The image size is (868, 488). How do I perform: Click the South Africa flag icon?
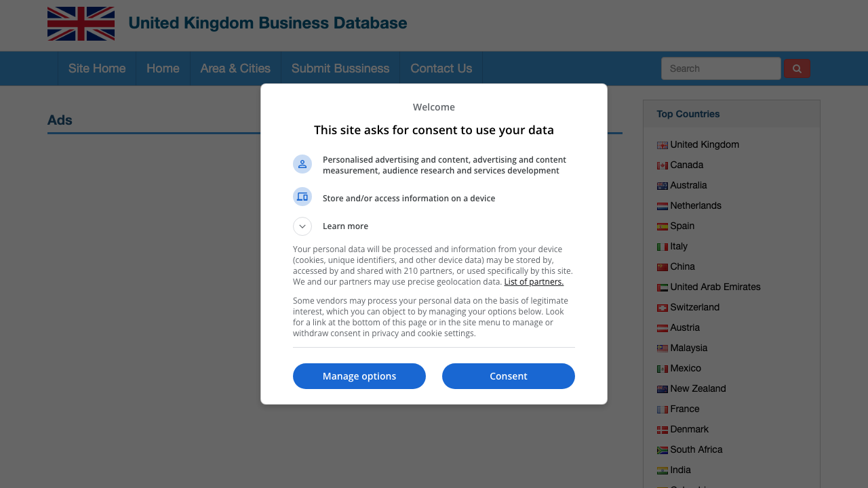coord(663,450)
